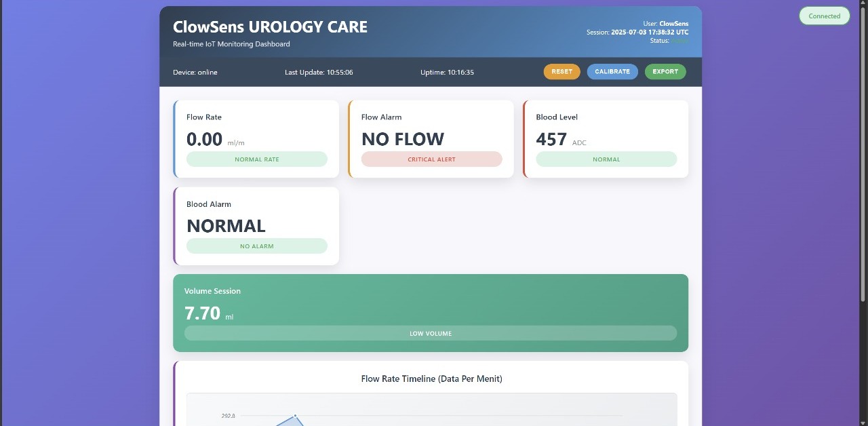The image size is (868, 426).
Task: Click the NO ALARM status pill
Action: pos(256,246)
